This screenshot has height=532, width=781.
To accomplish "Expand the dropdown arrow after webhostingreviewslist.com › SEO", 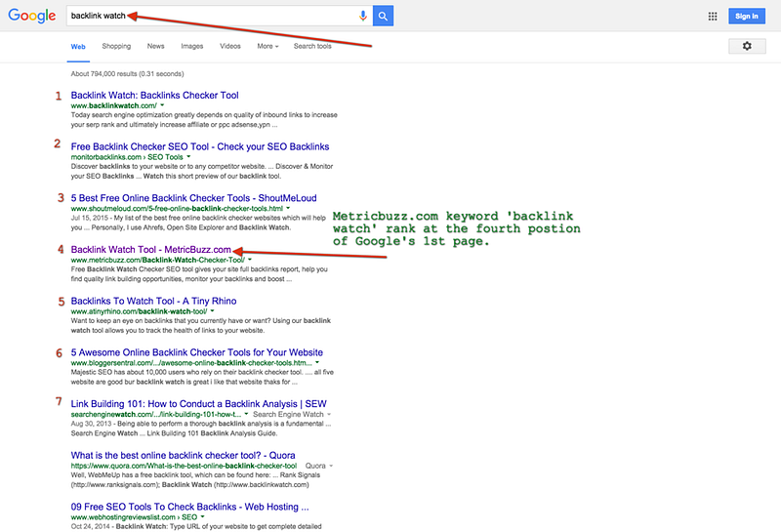I will (203, 517).
